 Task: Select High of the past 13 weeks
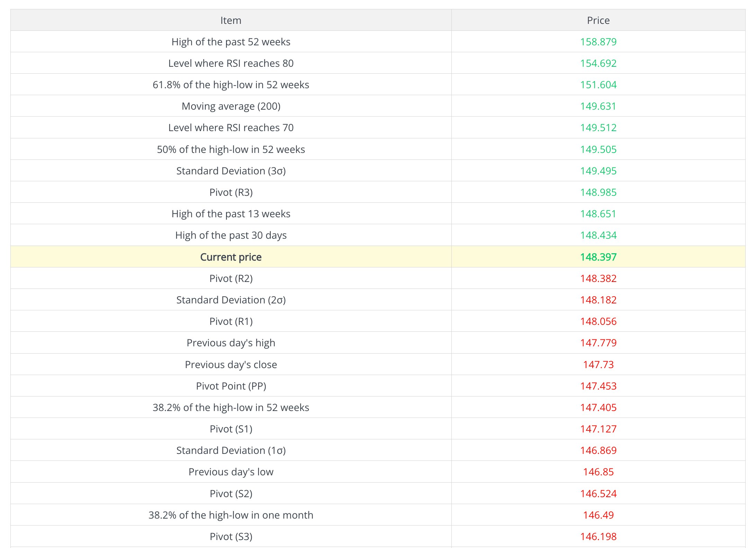click(x=231, y=214)
